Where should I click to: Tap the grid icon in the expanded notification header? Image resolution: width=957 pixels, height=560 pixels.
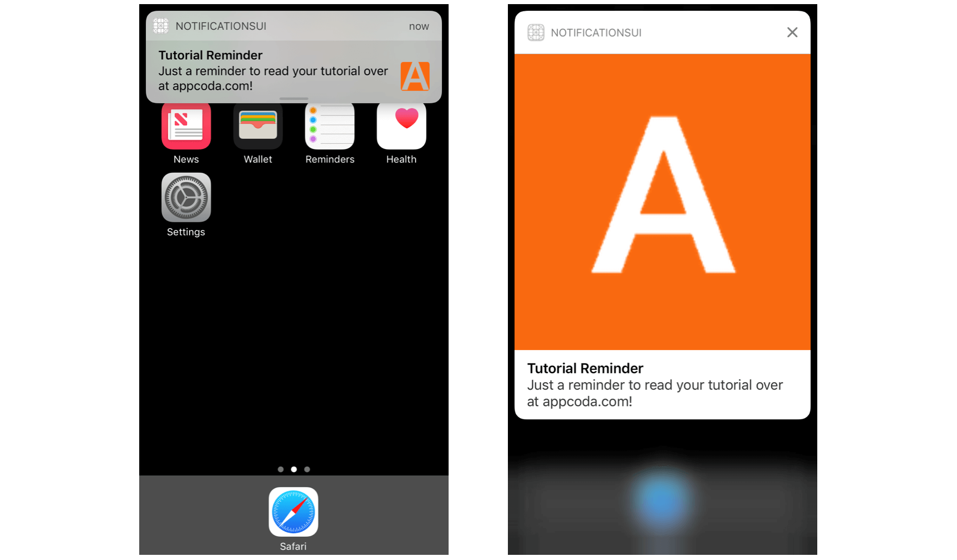(536, 32)
